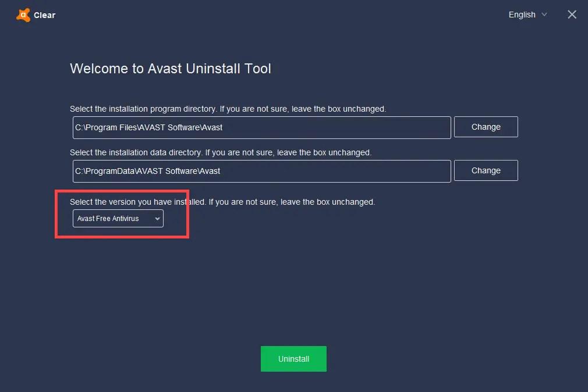
Task: Open the English language dropdown
Action: pos(527,15)
